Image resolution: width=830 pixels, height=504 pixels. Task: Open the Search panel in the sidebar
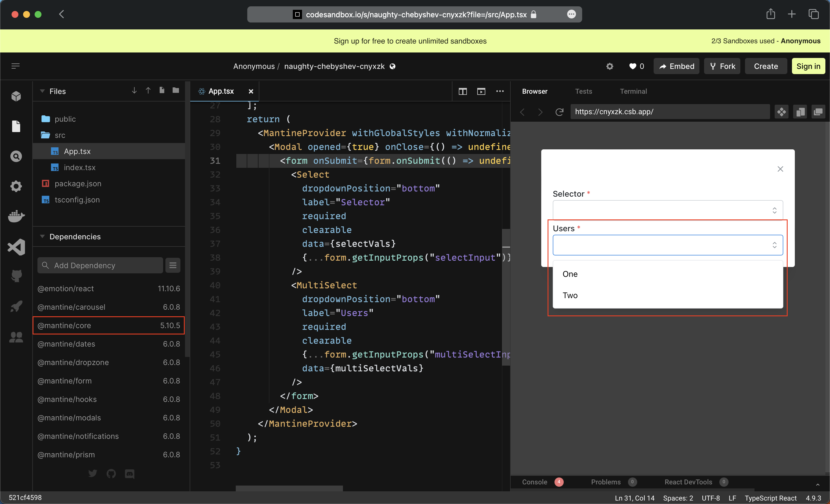pyautogui.click(x=16, y=156)
